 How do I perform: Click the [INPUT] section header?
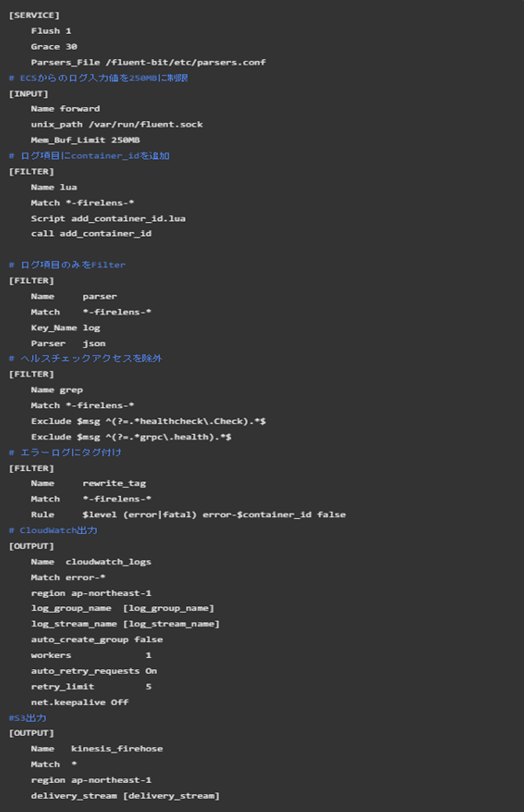click(x=29, y=94)
